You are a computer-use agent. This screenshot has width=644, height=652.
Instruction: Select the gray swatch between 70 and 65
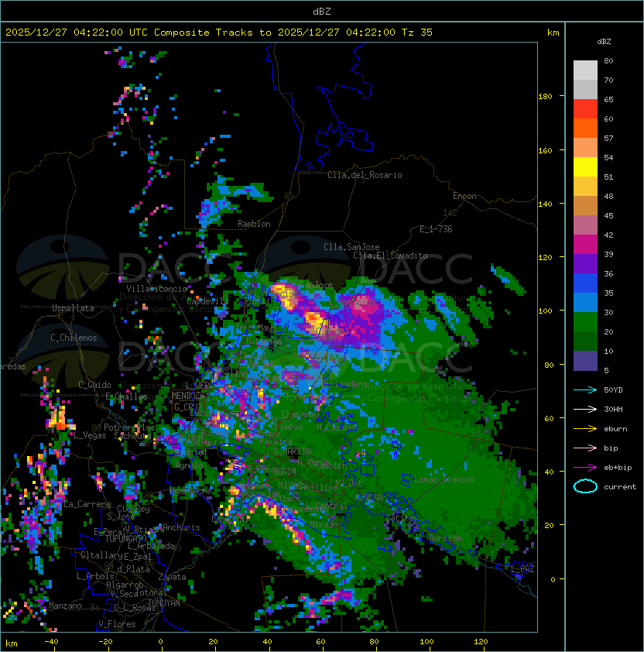[585, 89]
